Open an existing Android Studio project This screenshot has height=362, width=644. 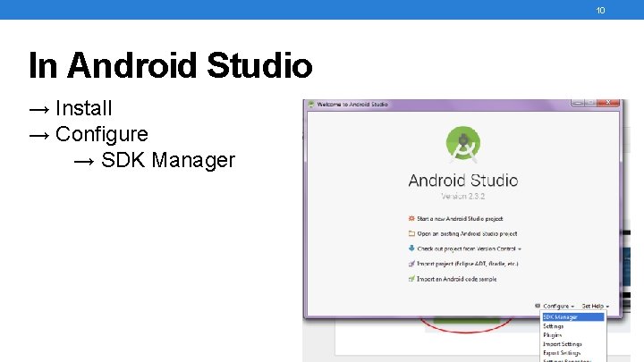point(467,233)
